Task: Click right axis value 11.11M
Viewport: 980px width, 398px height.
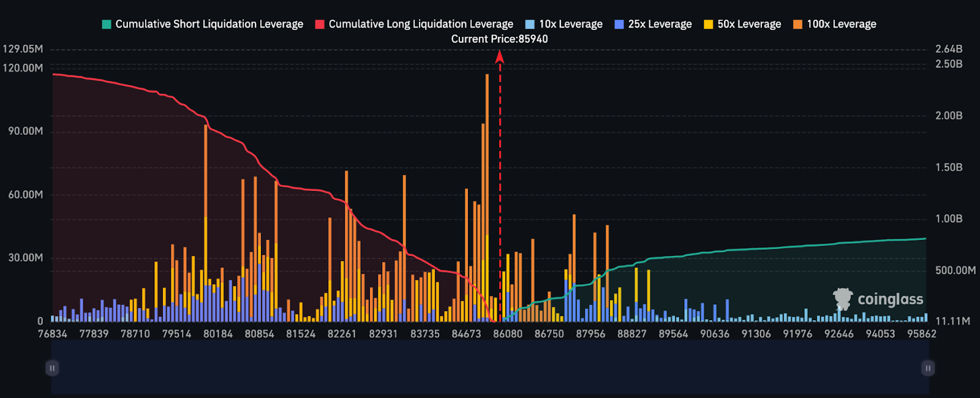Action: click(x=952, y=321)
